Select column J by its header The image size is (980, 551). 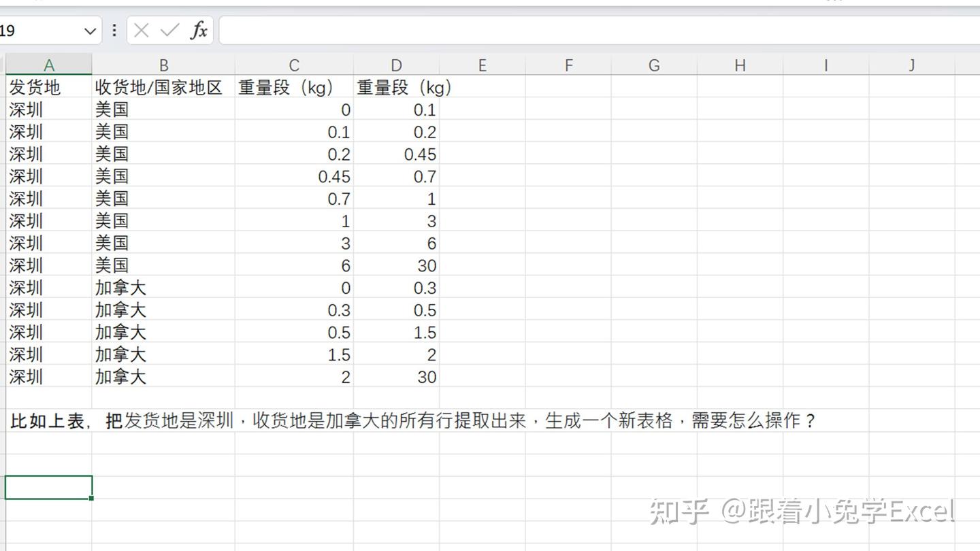tap(911, 65)
